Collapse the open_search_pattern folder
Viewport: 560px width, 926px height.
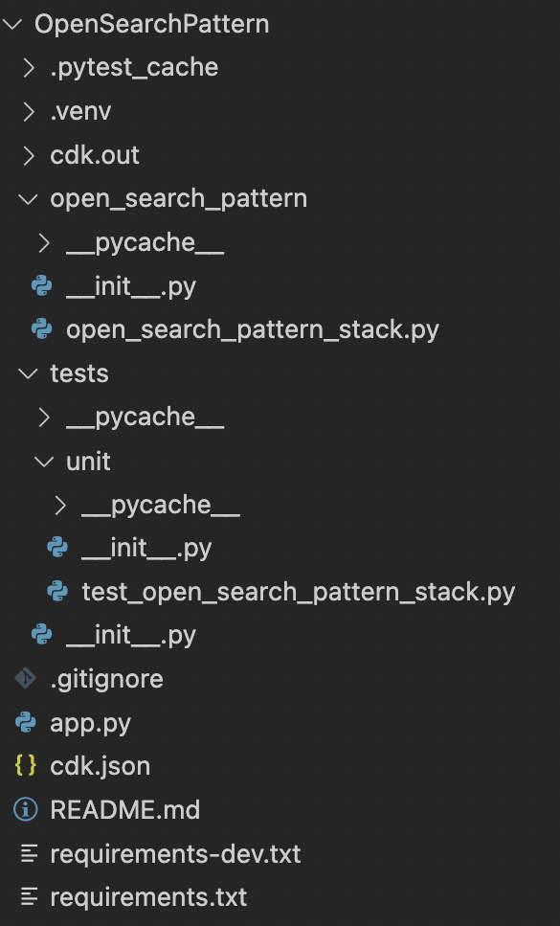29,199
